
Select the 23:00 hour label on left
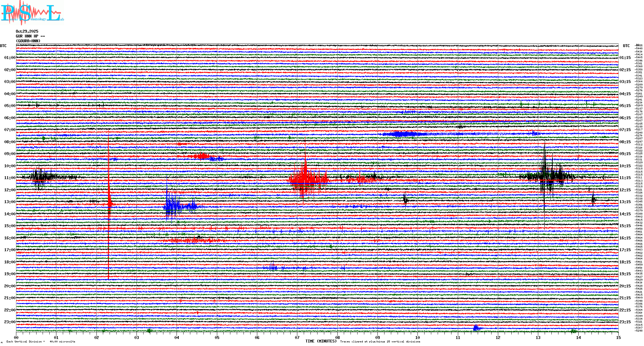coord(10,322)
